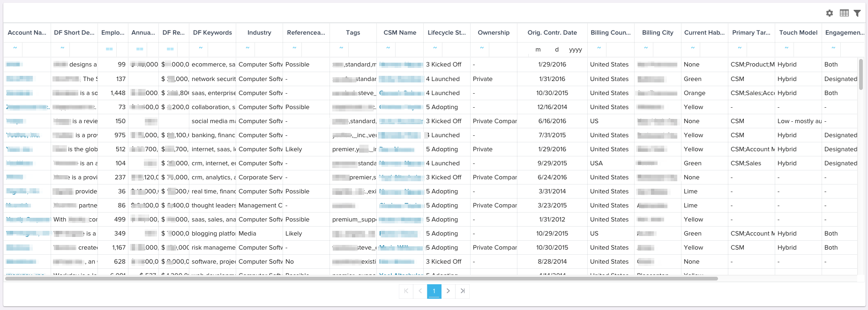The height and width of the screenshot is (310, 868).
Task: Toggle the funnel filter icon
Action: (857, 13)
